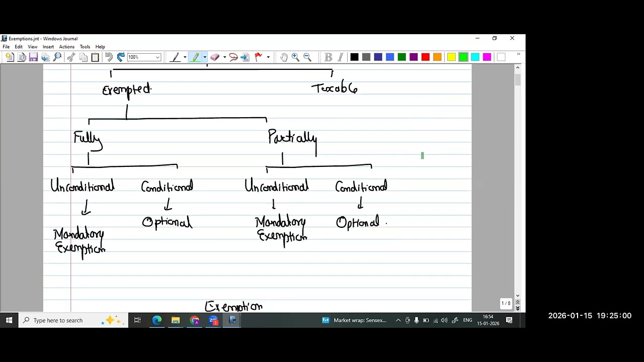Open the View menu
This screenshot has height=362, width=644.
click(x=32, y=47)
